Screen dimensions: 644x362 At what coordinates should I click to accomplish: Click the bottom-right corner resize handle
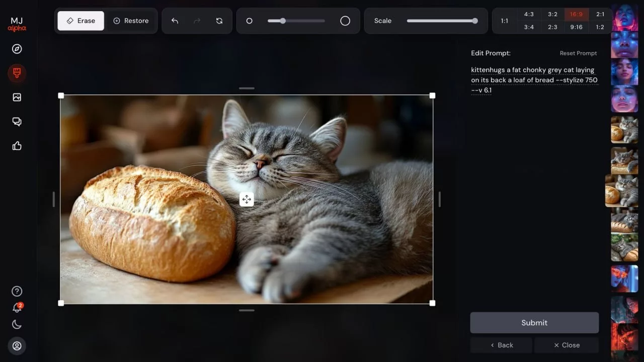pyautogui.click(x=432, y=303)
